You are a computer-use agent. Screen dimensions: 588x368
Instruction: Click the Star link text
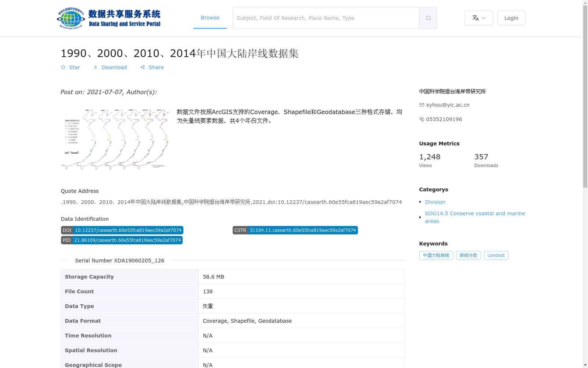click(75, 67)
